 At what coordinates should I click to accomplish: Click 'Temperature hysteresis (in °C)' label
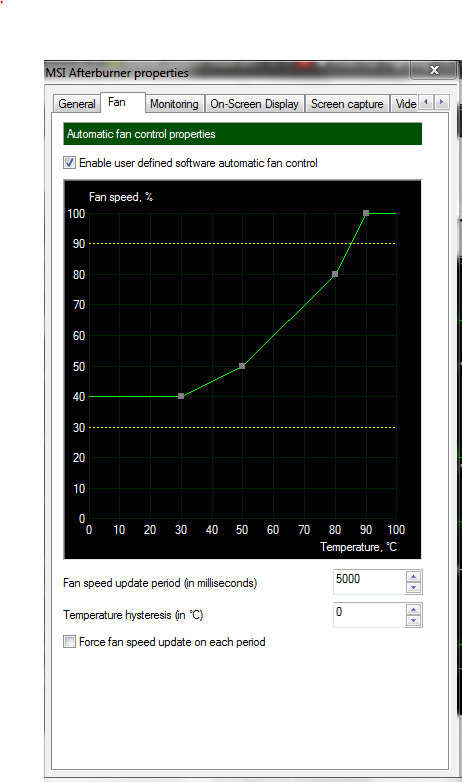tap(133, 615)
